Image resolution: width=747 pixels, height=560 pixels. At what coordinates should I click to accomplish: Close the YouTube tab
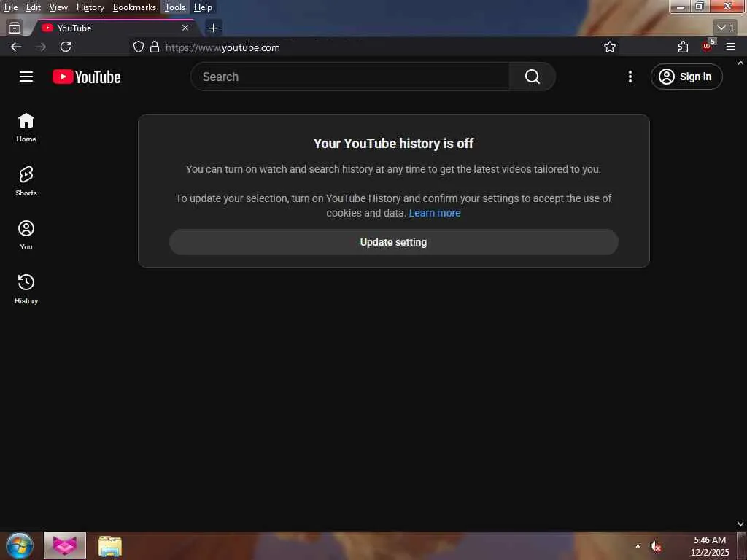point(185,28)
